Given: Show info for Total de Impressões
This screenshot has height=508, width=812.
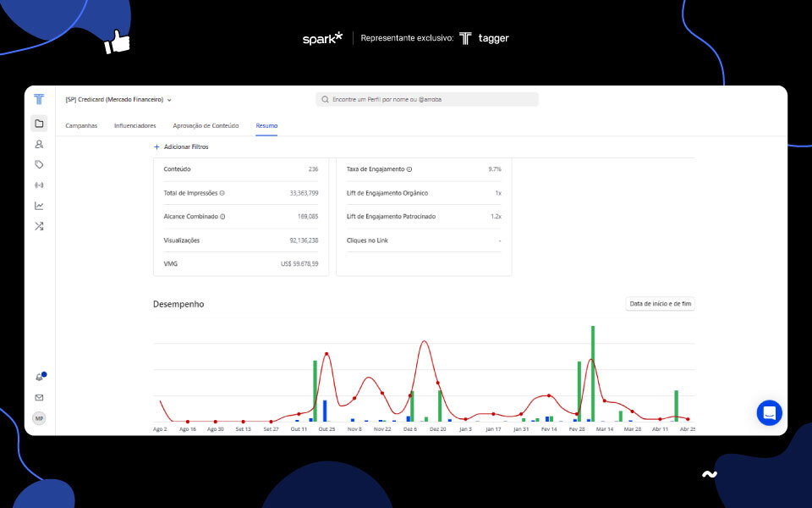Looking at the screenshot, I should (222, 193).
